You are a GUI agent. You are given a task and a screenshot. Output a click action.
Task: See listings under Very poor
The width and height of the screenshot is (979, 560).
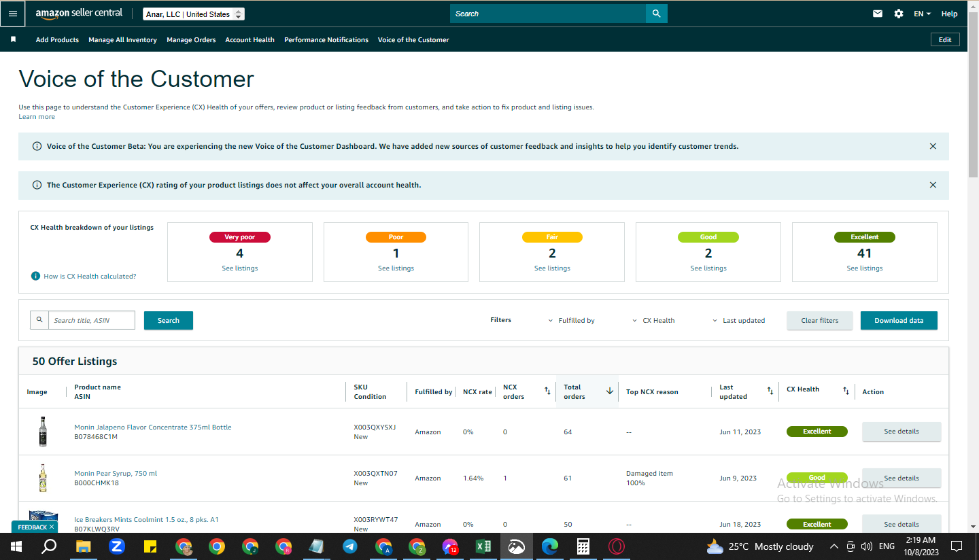pyautogui.click(x=240, y=268)
